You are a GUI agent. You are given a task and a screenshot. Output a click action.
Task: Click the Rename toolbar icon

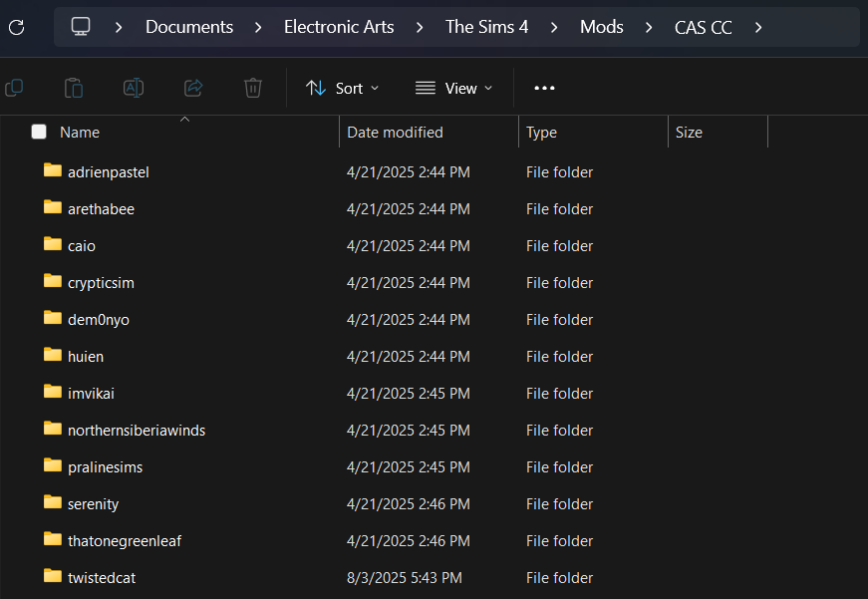[x=134, y=88]
